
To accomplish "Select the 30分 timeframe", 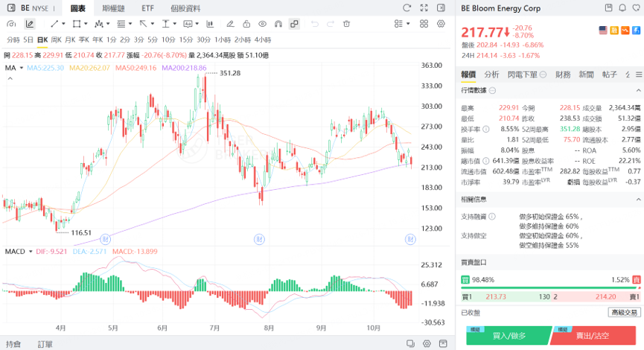I will [x=204, y=40].
